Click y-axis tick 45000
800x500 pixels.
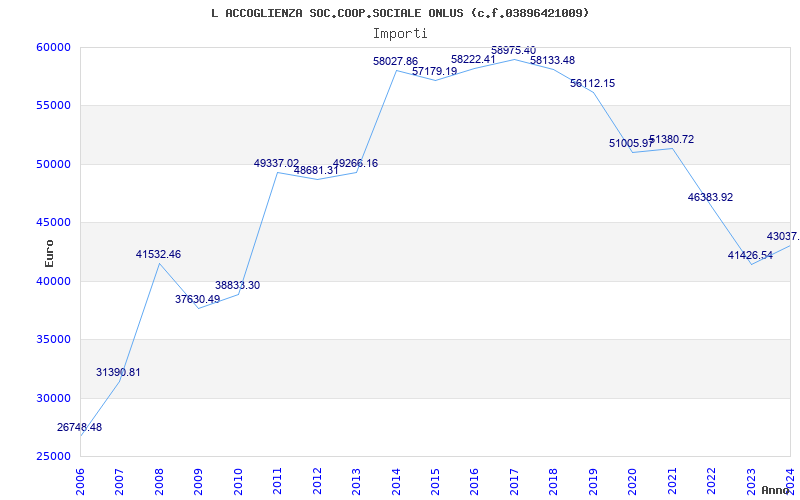(53, 222)
